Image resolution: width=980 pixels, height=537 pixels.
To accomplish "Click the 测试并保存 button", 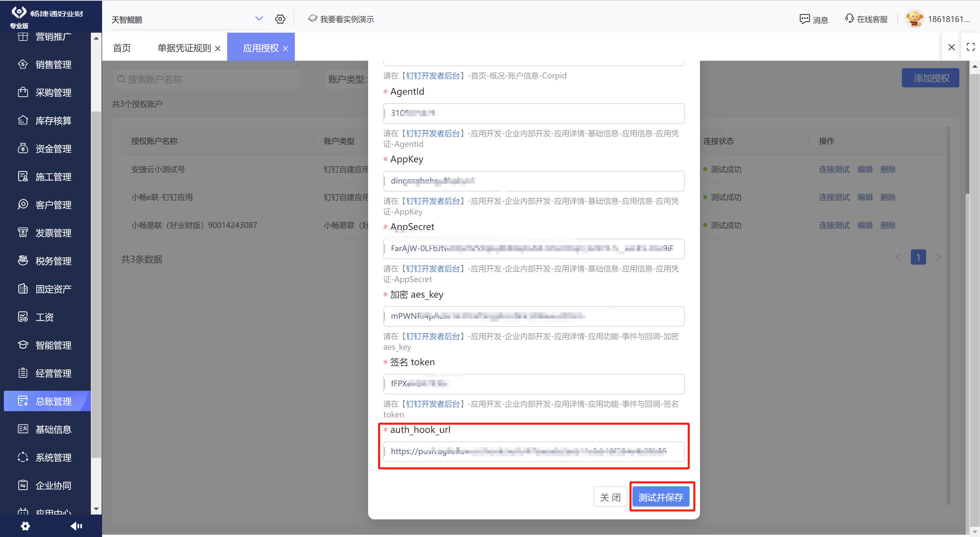I will click(661, 497).
